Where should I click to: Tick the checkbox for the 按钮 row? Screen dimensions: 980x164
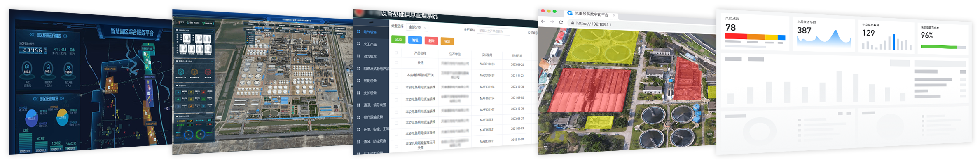point(396,63)
